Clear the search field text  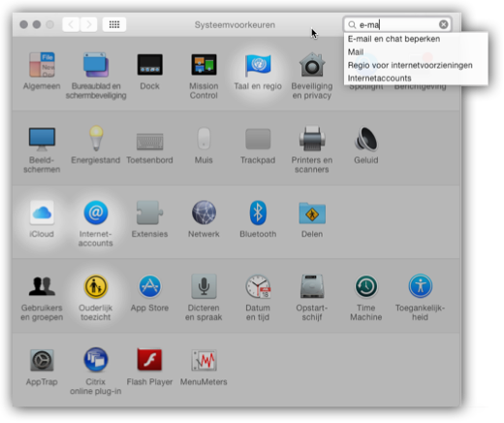(444, 24)
